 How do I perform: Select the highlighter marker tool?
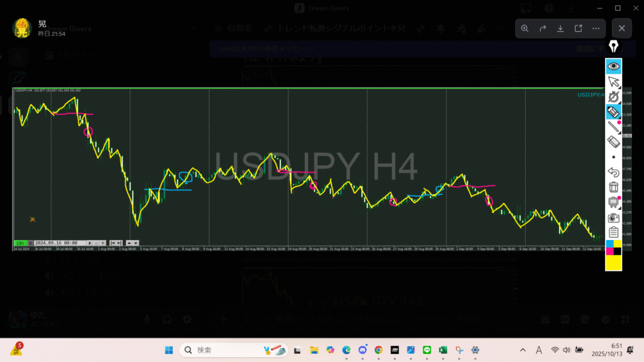pos(613,112)
